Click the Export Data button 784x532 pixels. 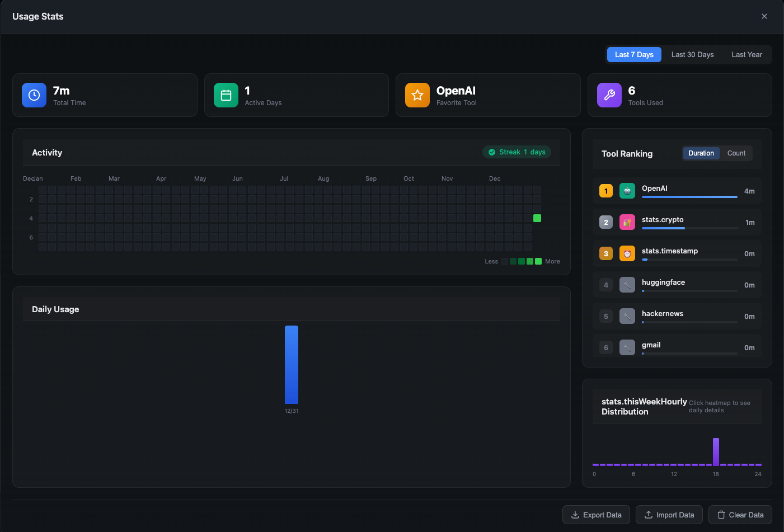pos(595,515)
